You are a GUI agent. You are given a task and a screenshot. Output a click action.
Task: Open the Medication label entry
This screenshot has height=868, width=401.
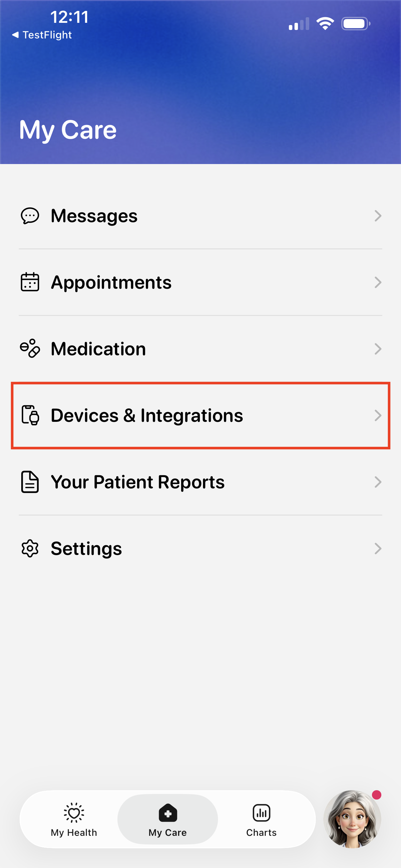98,348
